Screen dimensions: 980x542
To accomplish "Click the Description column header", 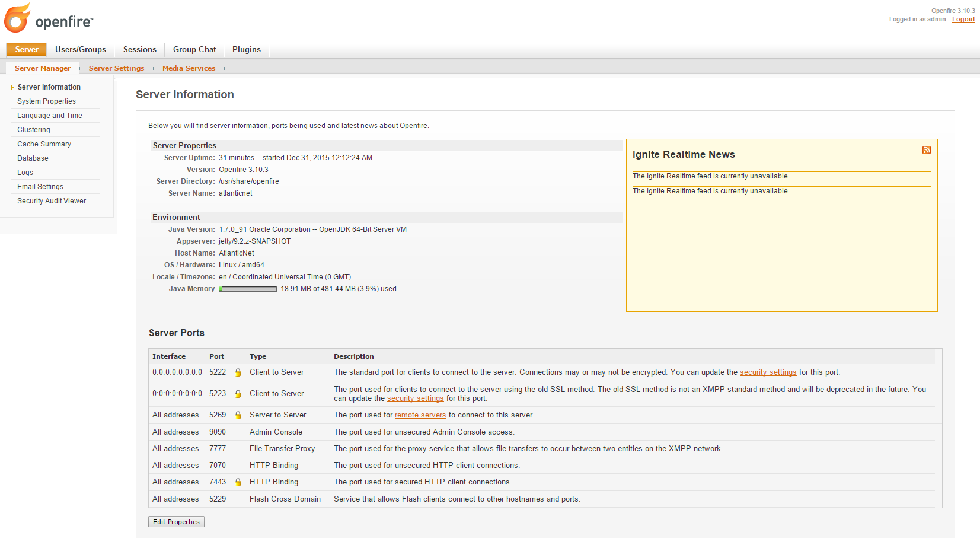I will (353, 356).
